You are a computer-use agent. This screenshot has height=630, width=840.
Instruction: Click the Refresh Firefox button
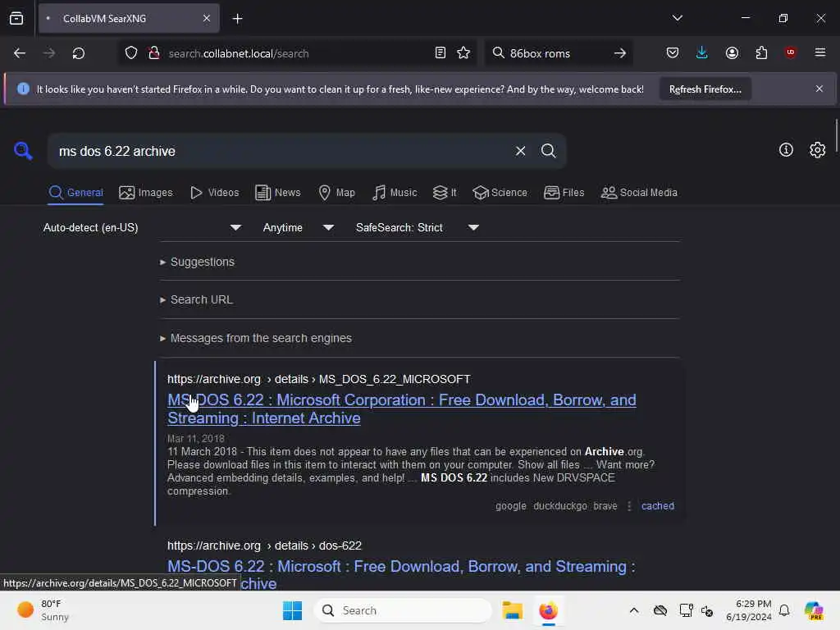(x=705, y=89)
